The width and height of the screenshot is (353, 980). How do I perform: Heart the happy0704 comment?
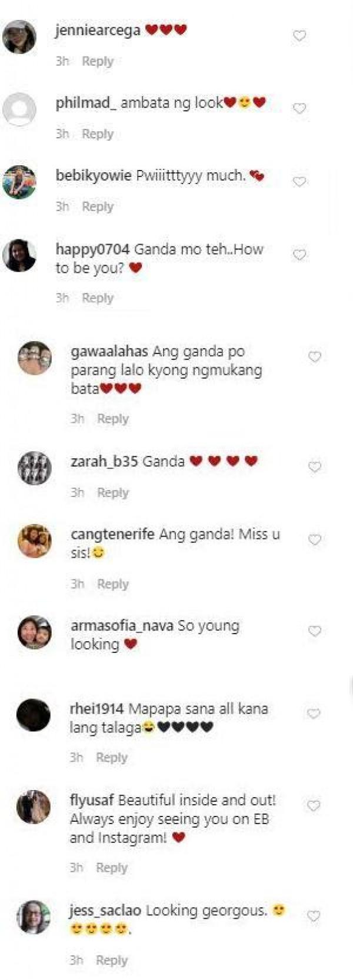299,255
